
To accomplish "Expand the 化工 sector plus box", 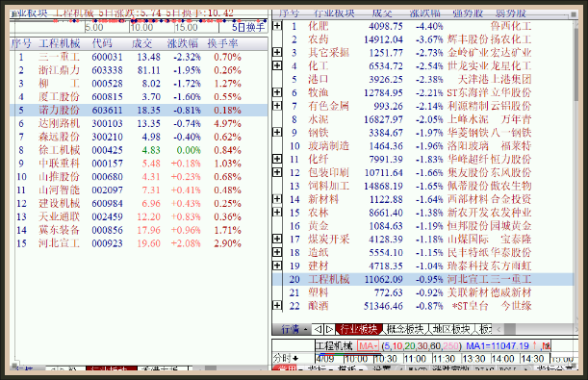I will click(277, 65).
